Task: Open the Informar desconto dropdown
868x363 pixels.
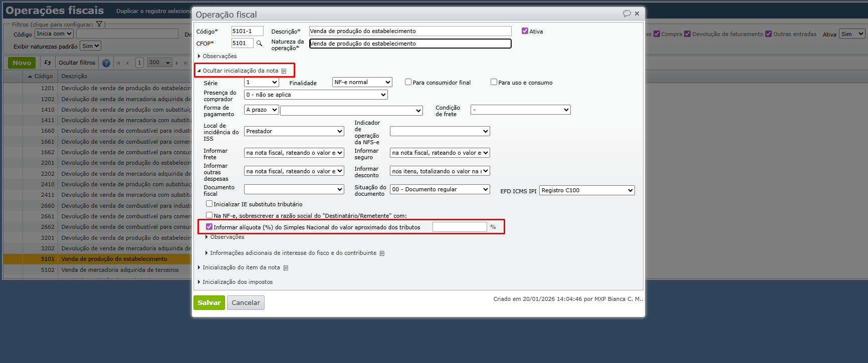Action: click(x=440, y=171)
